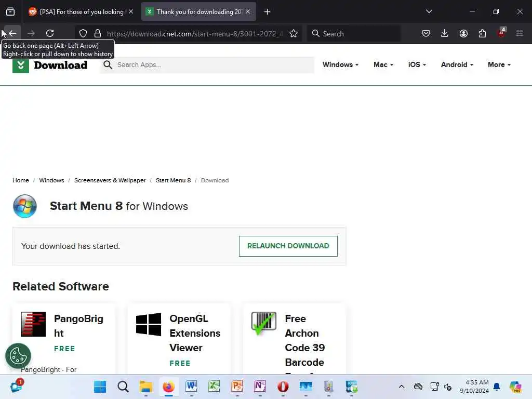
Task: Expand the Windows menu
Action: [340, 64]
